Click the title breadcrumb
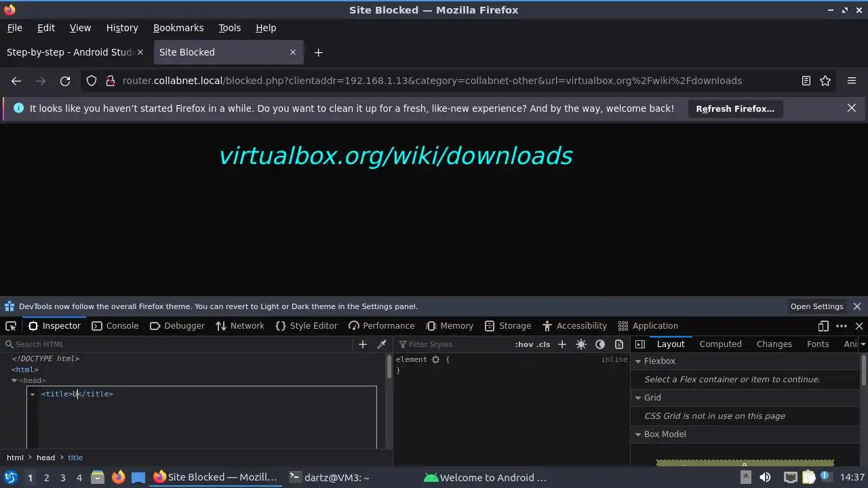Viewport: 868px width, 488px height. [75, 457]
